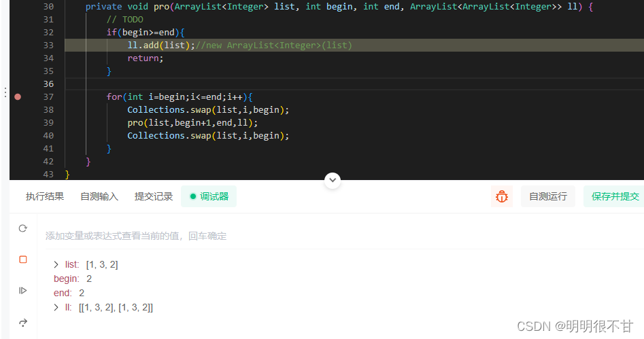Open the 执行结果 tab
The height and width of the screenshot is (339, 644).
point(45,196)
